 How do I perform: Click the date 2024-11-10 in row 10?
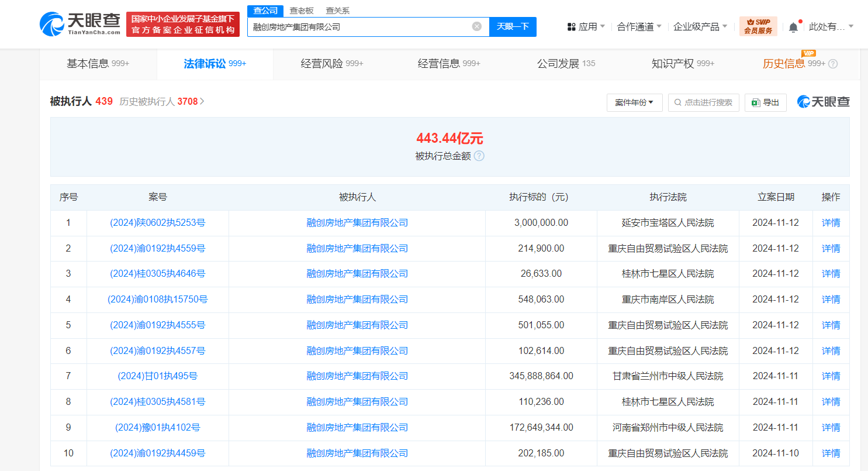776,453
